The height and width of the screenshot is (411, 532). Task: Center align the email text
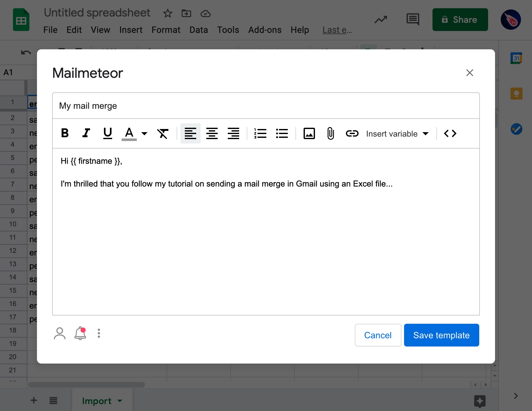[212, 133]
